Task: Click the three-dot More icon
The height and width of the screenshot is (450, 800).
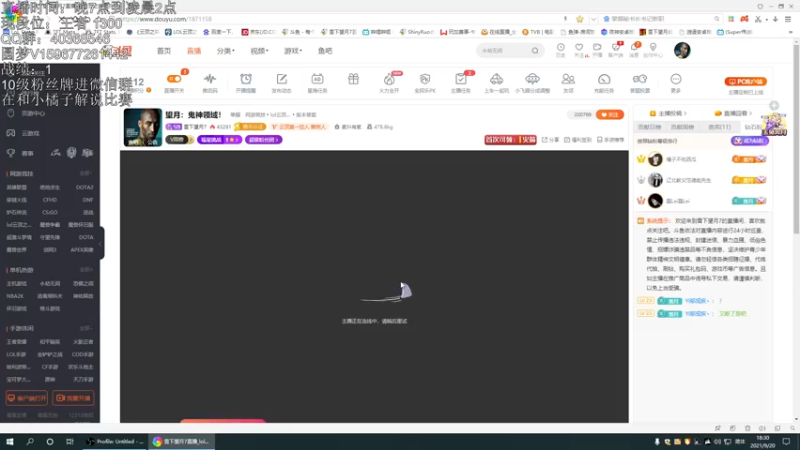Action: tap(676, 79)
